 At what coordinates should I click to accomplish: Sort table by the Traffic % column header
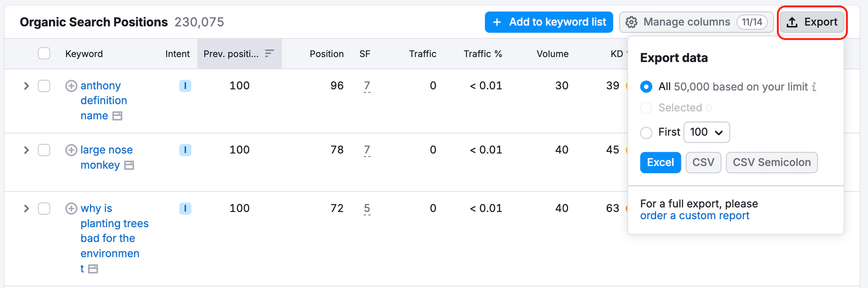tap(482, 54)
